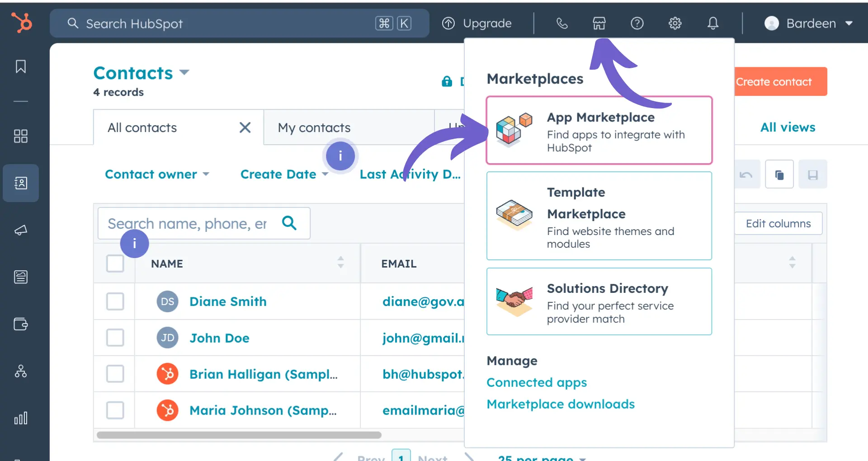Viewport: 868px width, 461px height.
Task: Open the CRM contacts sidebar icon
Action: pyautogui.click(x=21, y=183)
